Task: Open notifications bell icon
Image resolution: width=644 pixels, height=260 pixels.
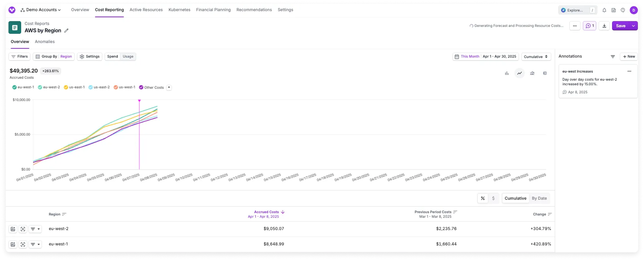Action: (604, 10)
